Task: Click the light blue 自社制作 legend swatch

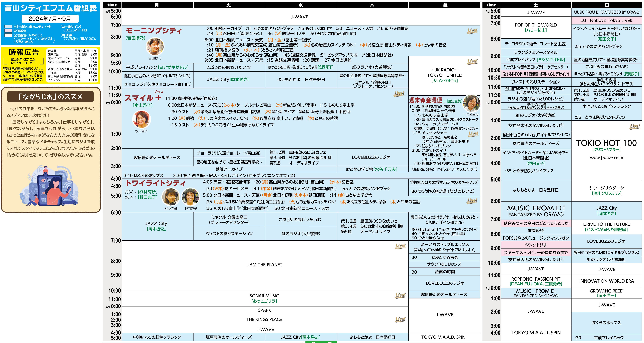Action: coord(8,27)
